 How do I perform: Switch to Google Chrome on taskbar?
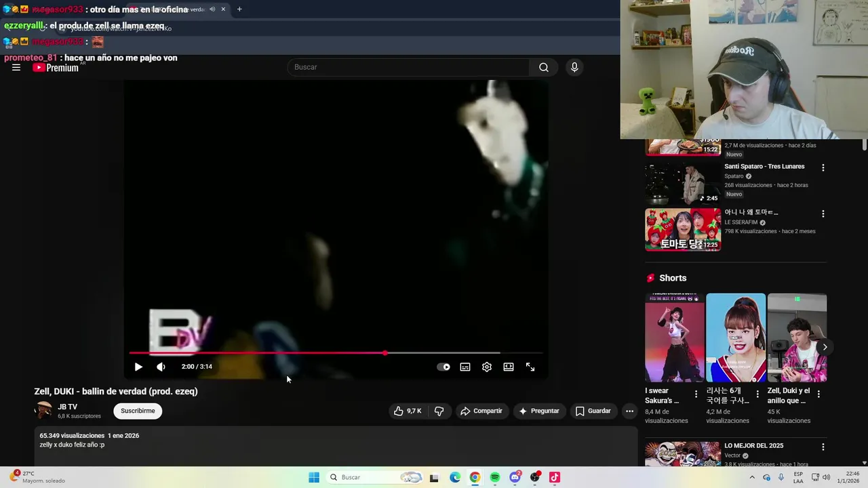click(475, 477)
